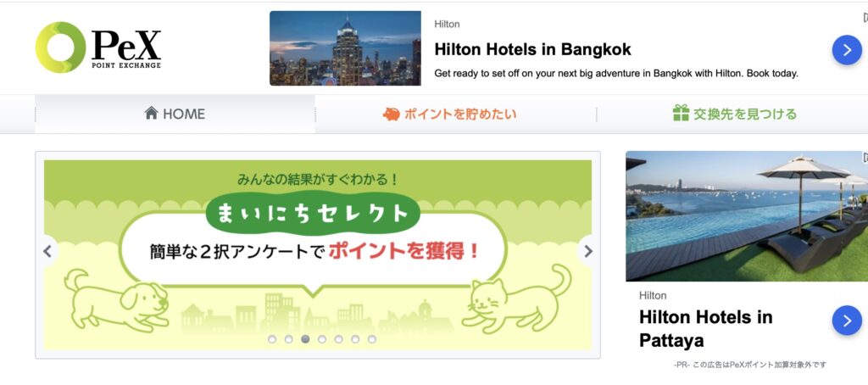Select the first carousel dot

(272, 339)
